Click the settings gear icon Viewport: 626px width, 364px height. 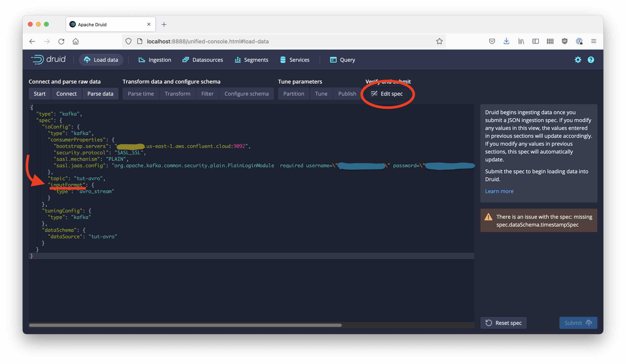[x=578, y=60]
